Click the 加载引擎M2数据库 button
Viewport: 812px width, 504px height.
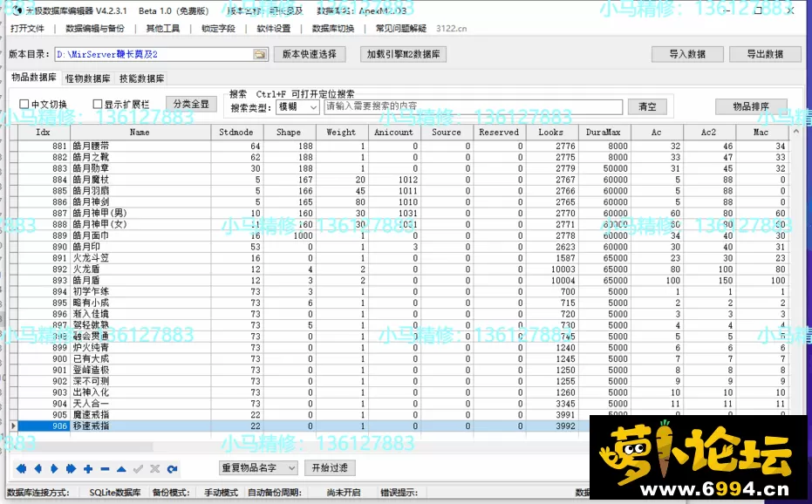(403, 54)
